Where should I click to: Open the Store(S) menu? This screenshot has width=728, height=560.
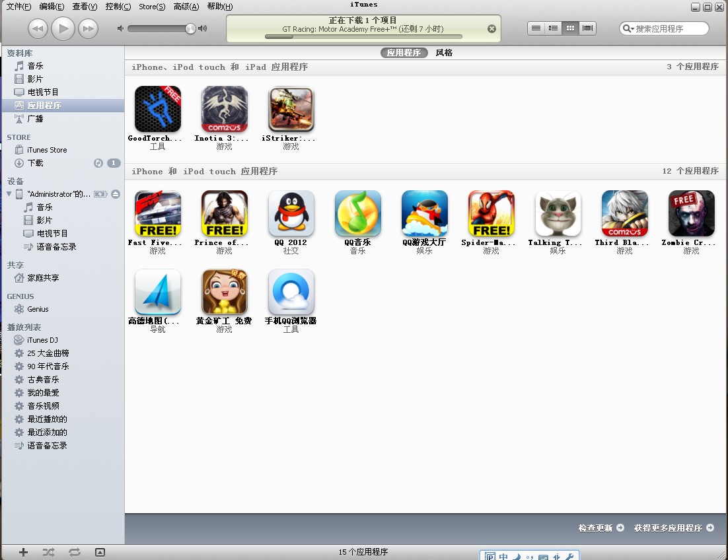coord(152,7)
